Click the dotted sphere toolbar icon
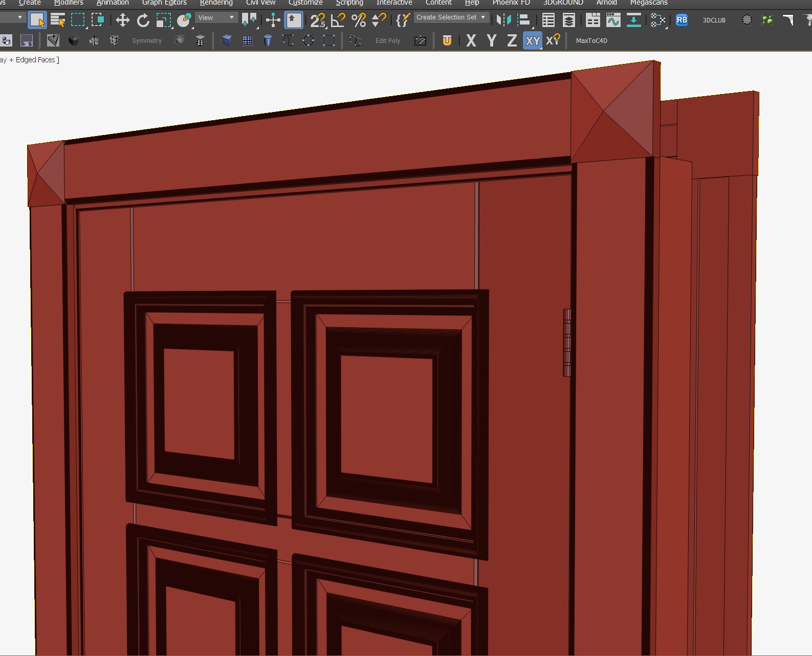Viewport: 812px width, 656px height. (747, 20)
